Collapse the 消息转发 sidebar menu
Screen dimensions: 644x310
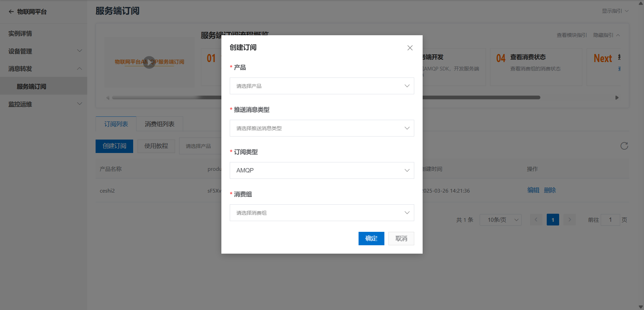pos(44,69)
